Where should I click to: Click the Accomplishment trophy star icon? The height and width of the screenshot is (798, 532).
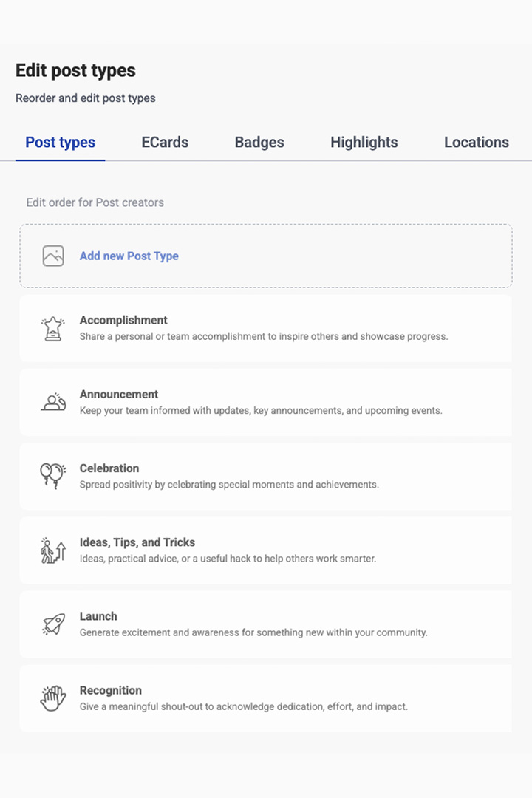click(x=53, y=328)
